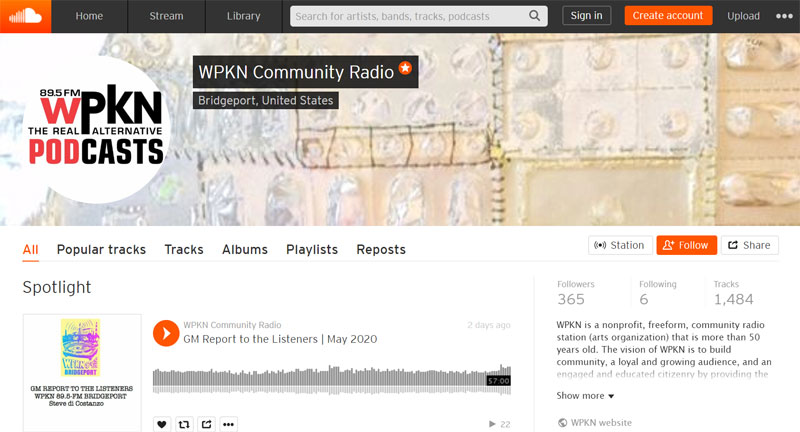Click the play count icon showing 22

492,424
